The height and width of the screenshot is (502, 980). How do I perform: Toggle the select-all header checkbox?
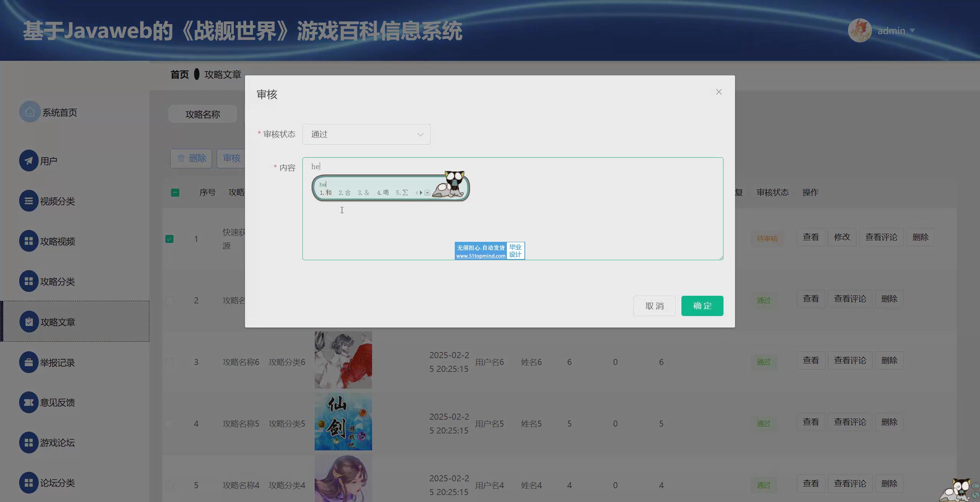coord(175,192)
